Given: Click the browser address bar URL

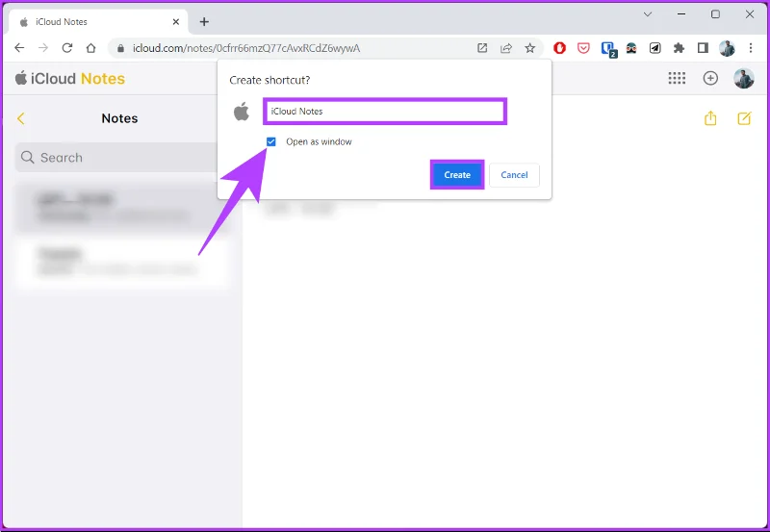Looking at the screenshot, I should [246, 48].
